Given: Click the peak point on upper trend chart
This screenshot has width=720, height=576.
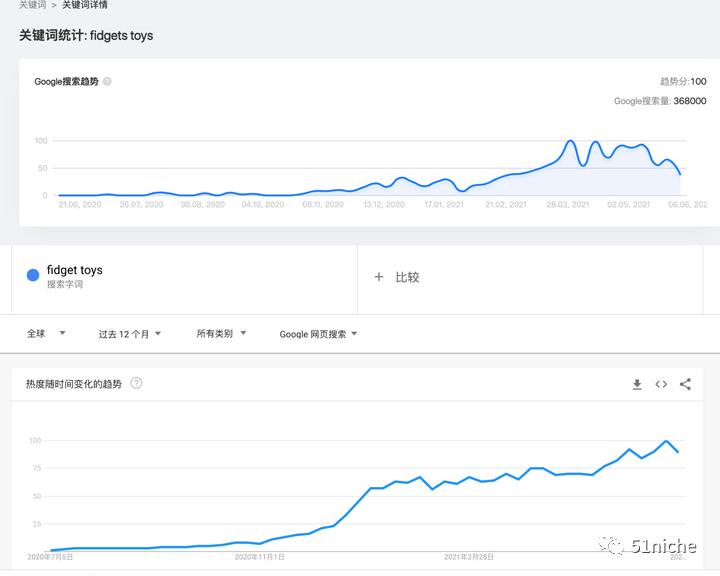Looking at the screenshot, I should click(570, 141).
